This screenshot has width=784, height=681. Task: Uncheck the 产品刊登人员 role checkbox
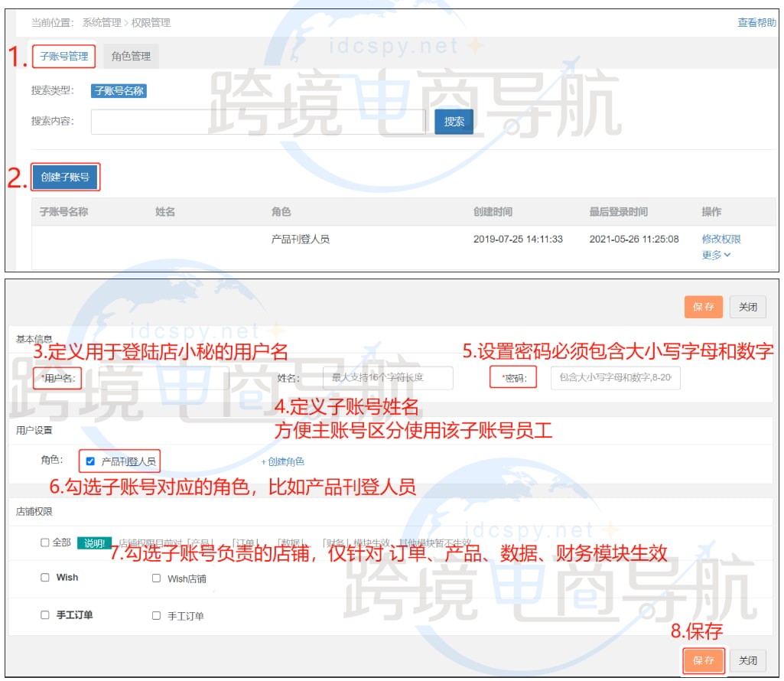[89, 461]
